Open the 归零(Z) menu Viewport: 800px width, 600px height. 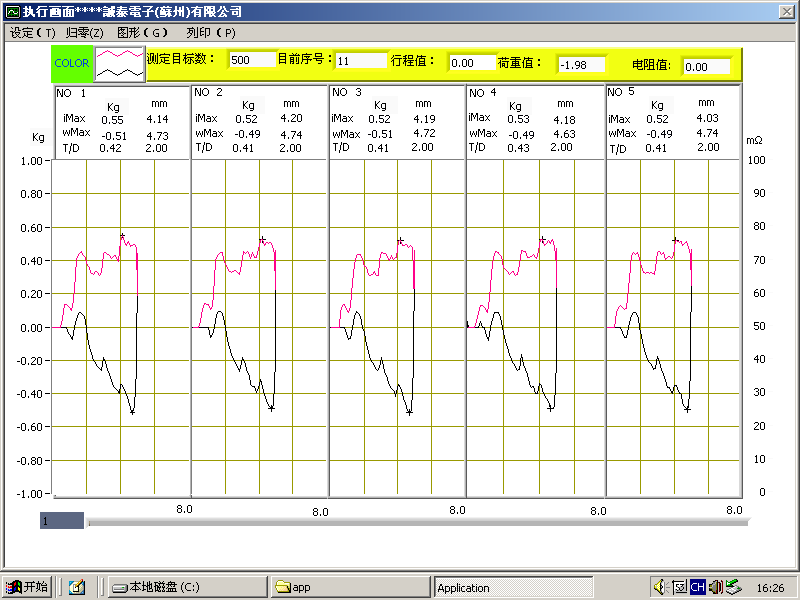pyautogui.click(x=84, y=32)
